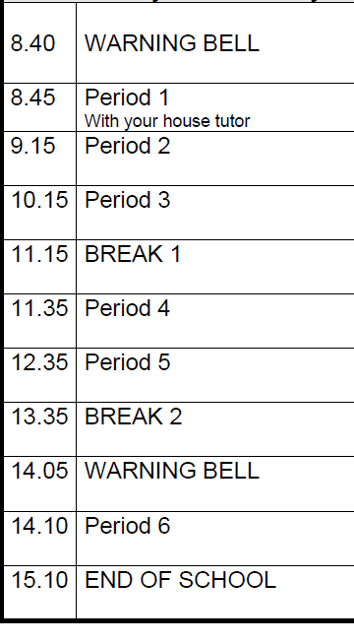
Task: Click the 14.05 WARNING BELL text
Action: (x=172, y=471)
